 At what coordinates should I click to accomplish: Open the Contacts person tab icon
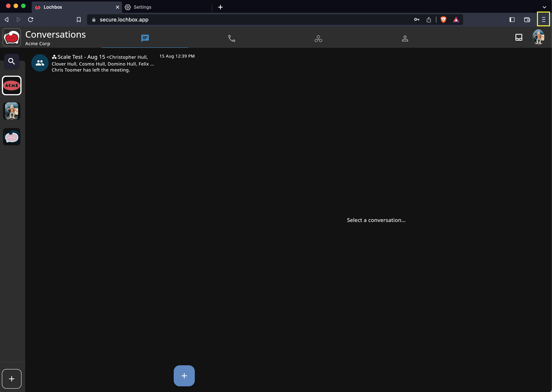(x=405, y=38)
